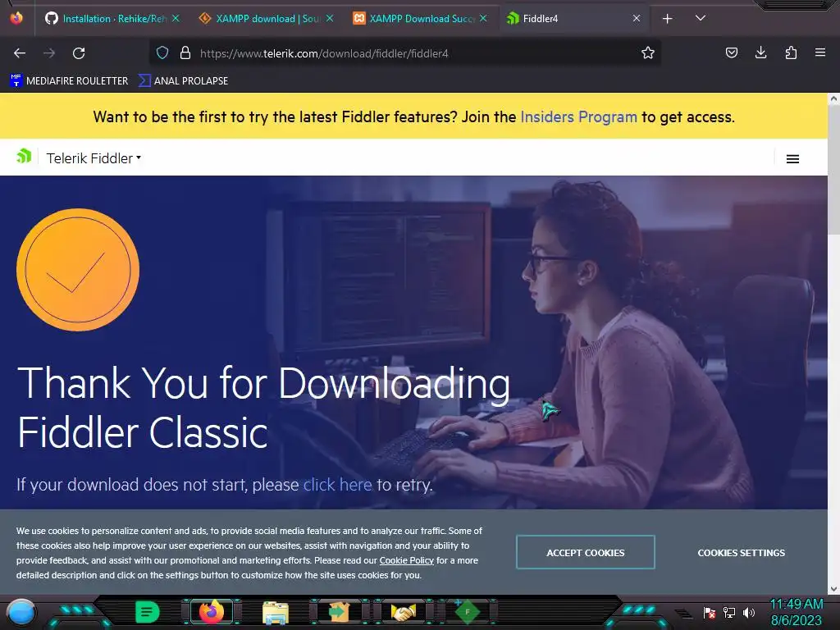View site security padlock info
Image resolution: width=840 pixels, height=630 pixels.
[185, 53]
